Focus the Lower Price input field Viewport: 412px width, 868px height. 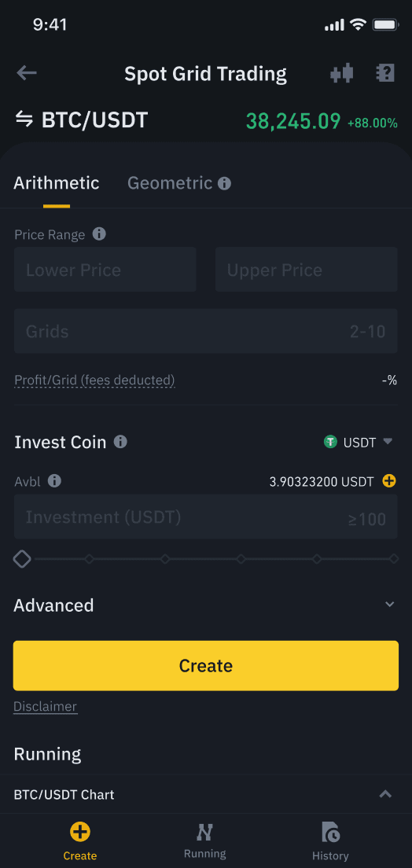[105, 270]
